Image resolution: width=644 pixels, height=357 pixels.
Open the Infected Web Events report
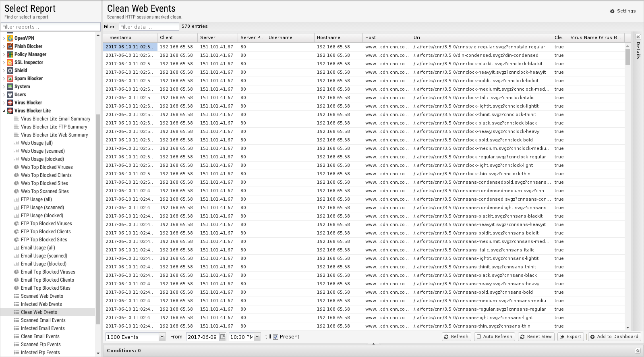click(x=41, y=304)
